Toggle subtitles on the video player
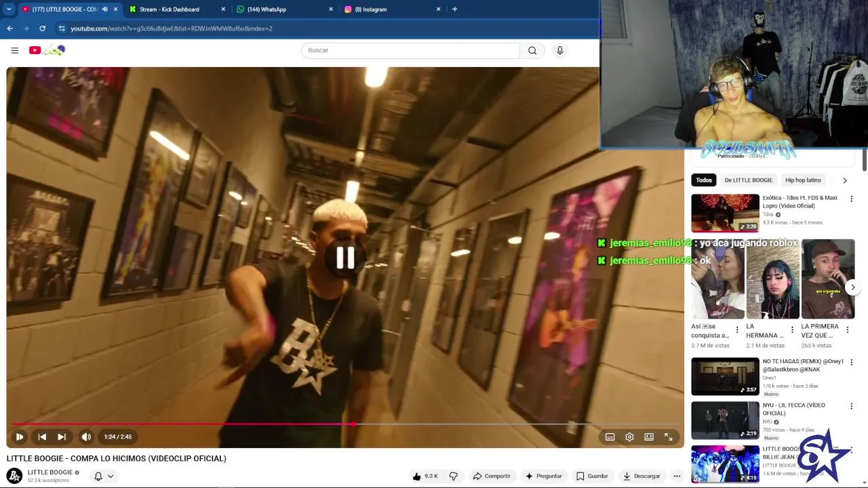Image resolution: width=868 pixels, height=488 pixels. coord(610,437)
